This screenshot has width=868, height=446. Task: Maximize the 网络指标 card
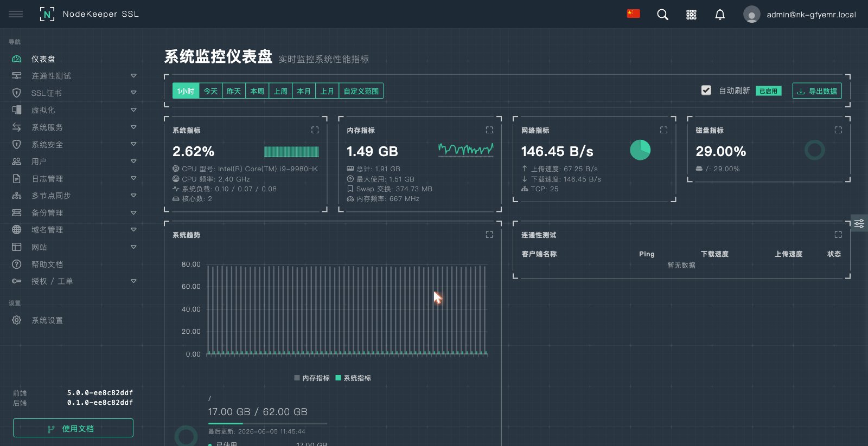coord(663,130)
